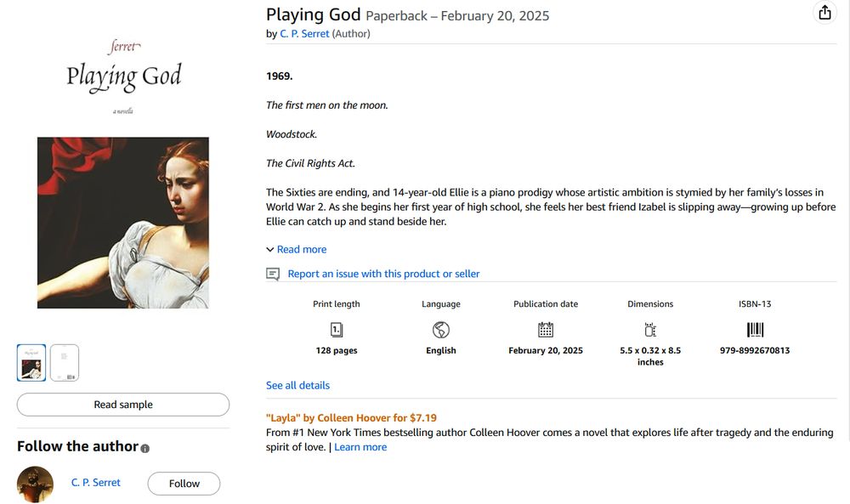850x504 pixels.
Task: Follow author C. P. Serret
Action: (x=184, y=484)
